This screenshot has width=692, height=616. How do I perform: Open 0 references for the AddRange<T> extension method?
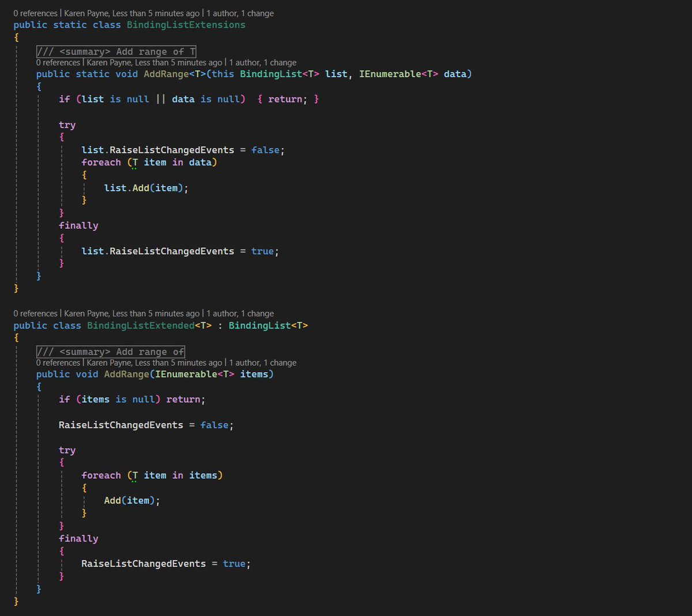[x=58, y=62]
